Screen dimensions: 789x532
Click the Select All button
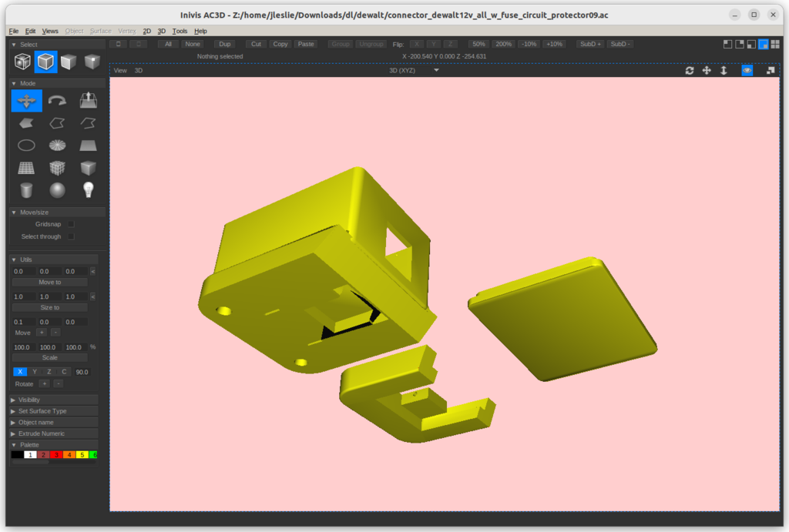(x=168, y=44)
